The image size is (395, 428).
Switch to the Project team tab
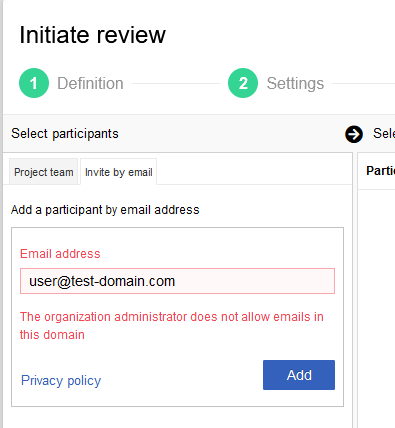coord(44,172)
